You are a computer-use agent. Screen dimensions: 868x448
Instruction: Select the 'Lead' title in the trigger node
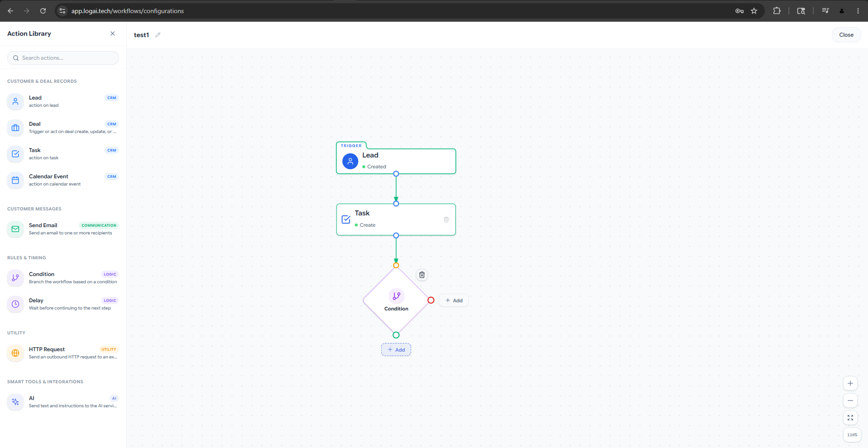click(370, 155)
